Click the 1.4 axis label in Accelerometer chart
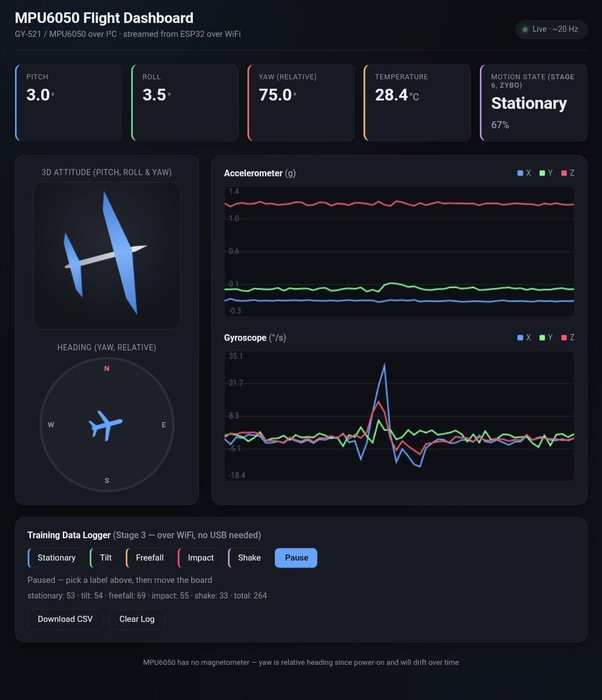The image size is (602, 700). tap(234, 191)
